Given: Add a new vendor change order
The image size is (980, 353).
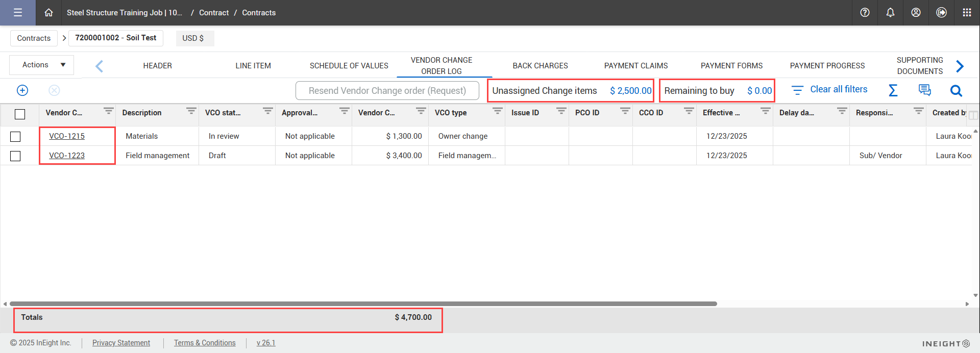Looking at the screenshot, I should coord(22,90).
